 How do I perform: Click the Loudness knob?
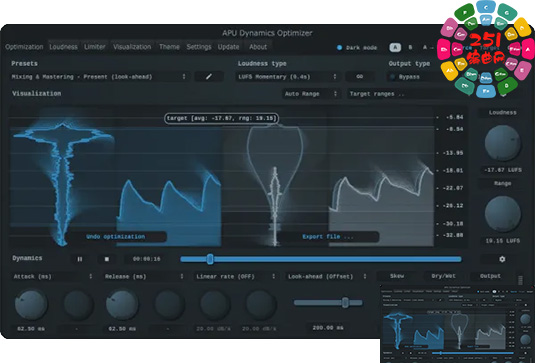tap(503, 143)
